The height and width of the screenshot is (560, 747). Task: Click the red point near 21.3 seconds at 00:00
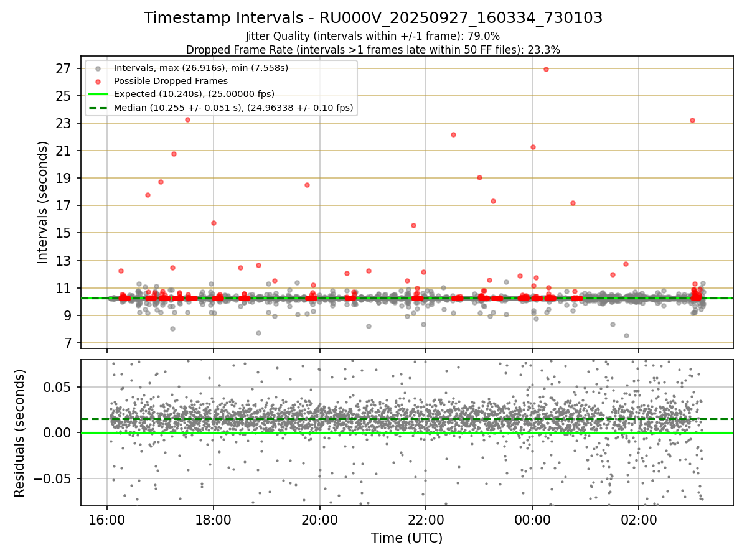pyautogui.click(x=533, y=147)
